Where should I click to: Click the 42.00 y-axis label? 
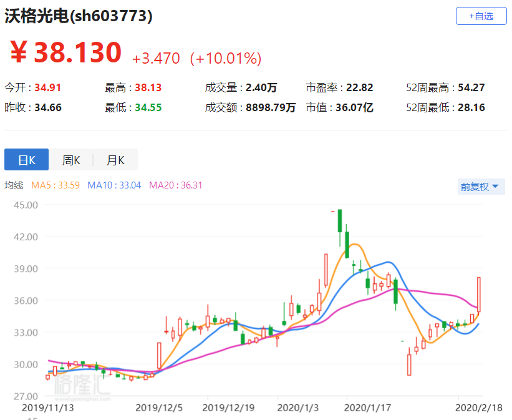[26, 237]
